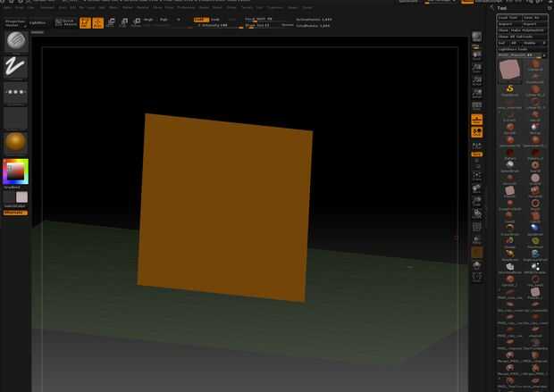This screenshot has width=554, height=392.
Task: Click Clone All SubTools button
Action: coord(522,37)
